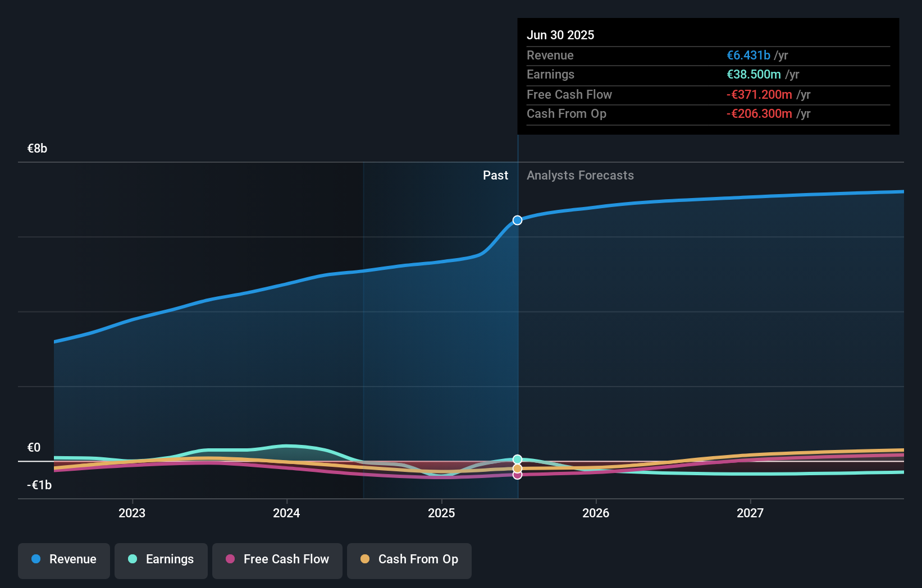This screenshot has height=588, width=922.
Task: Click the 2024 label on the time axis
Action: click(286, 512)
